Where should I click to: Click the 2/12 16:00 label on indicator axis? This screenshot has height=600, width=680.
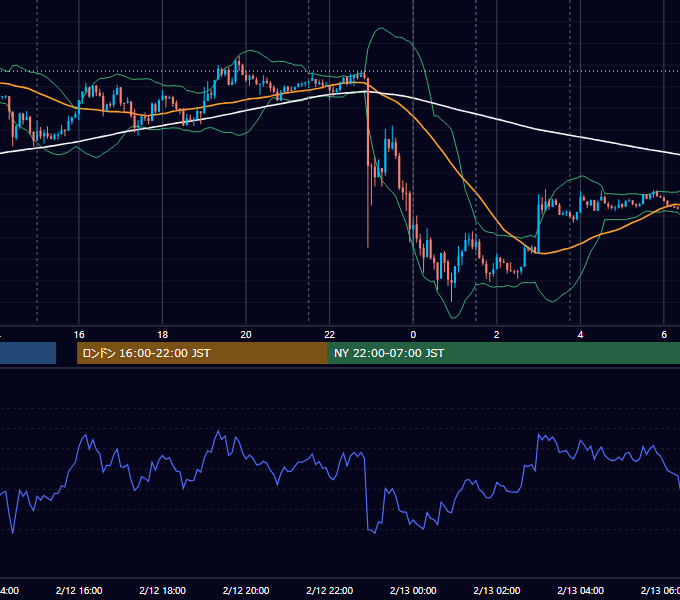pos(79,590)
